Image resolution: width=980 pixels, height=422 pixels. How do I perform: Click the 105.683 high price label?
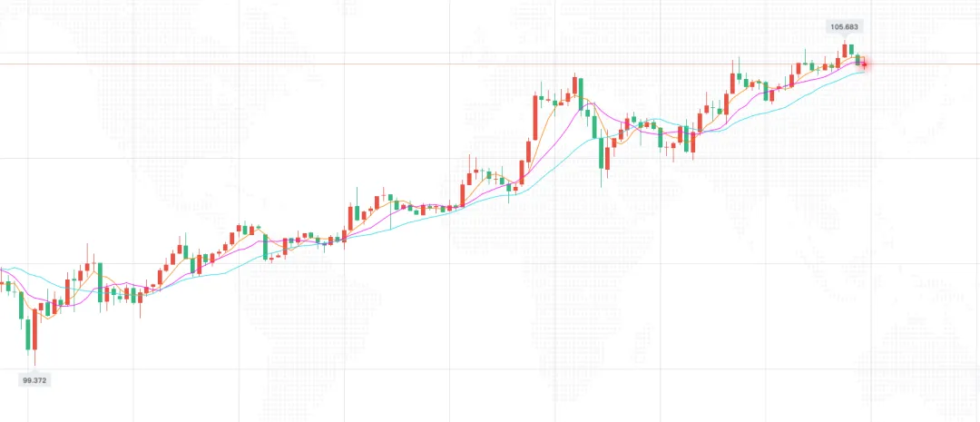pos(845,26)
